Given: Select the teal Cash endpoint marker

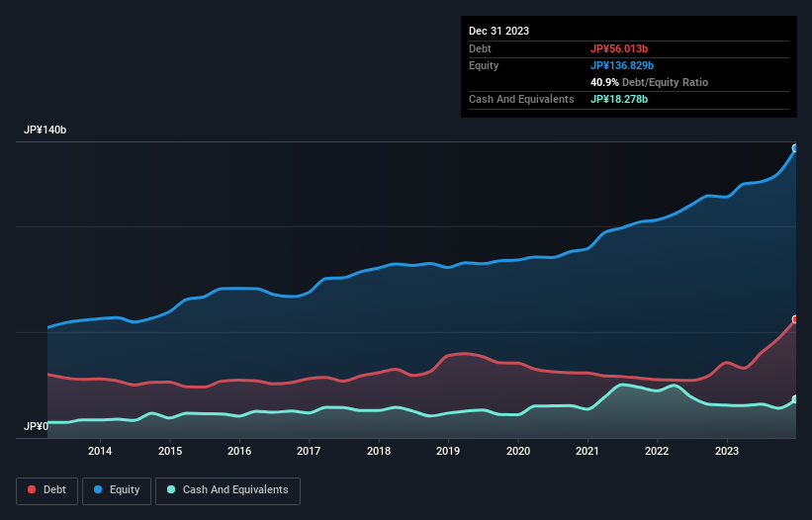Looking at the screenshot, I should tap(794, 399).
